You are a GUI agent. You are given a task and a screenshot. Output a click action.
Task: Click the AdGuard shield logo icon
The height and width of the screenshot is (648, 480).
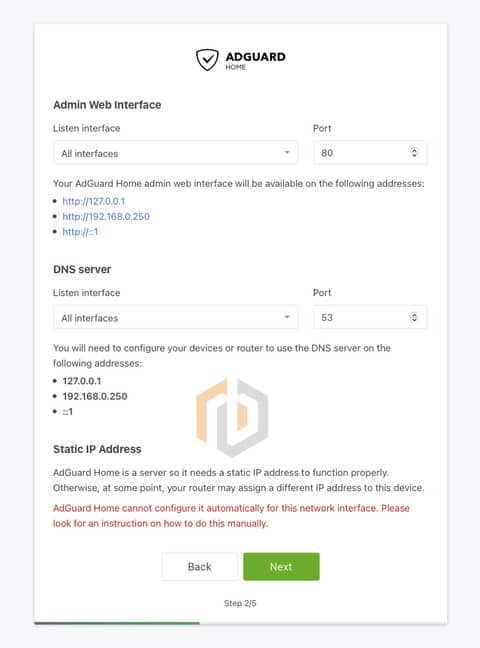click(x=207, y=60)
